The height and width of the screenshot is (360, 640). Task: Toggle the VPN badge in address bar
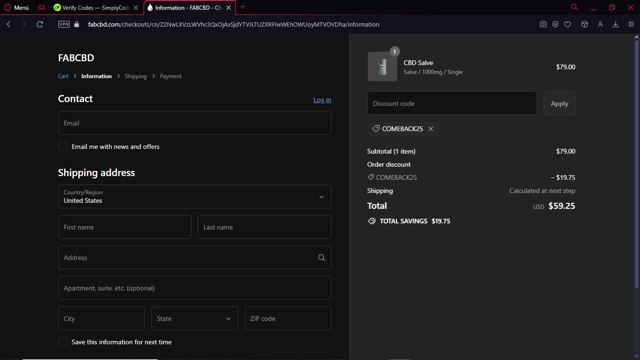tap(64, 24)
